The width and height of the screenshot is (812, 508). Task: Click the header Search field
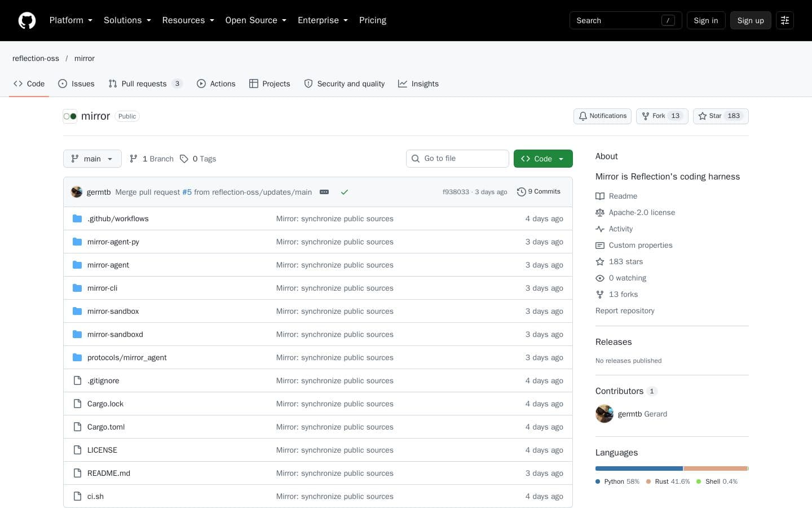[626, 20]
